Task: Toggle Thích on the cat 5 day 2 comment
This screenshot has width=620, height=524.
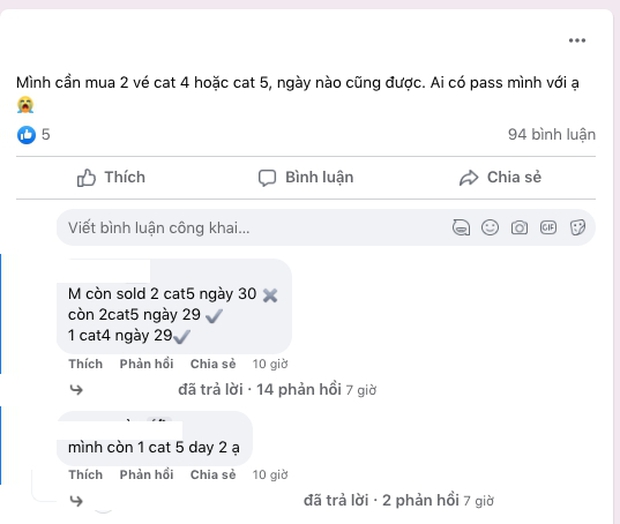Action: (x=85, y=474)
